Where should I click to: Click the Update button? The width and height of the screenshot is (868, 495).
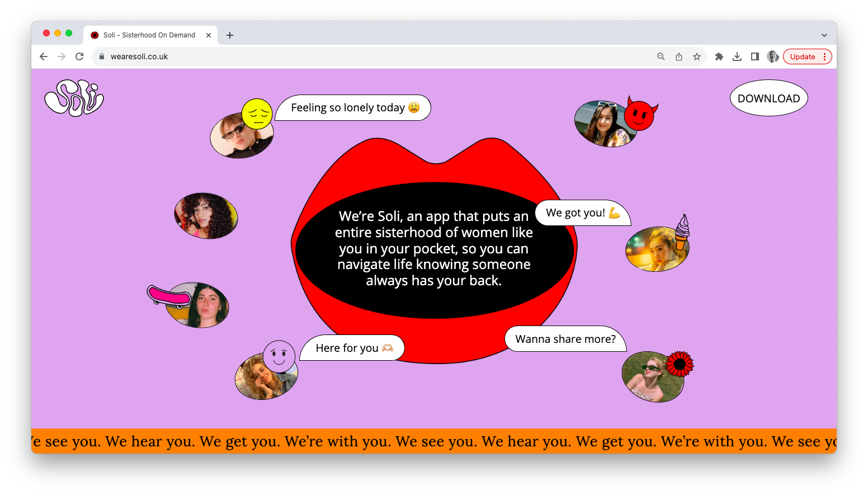803,56
